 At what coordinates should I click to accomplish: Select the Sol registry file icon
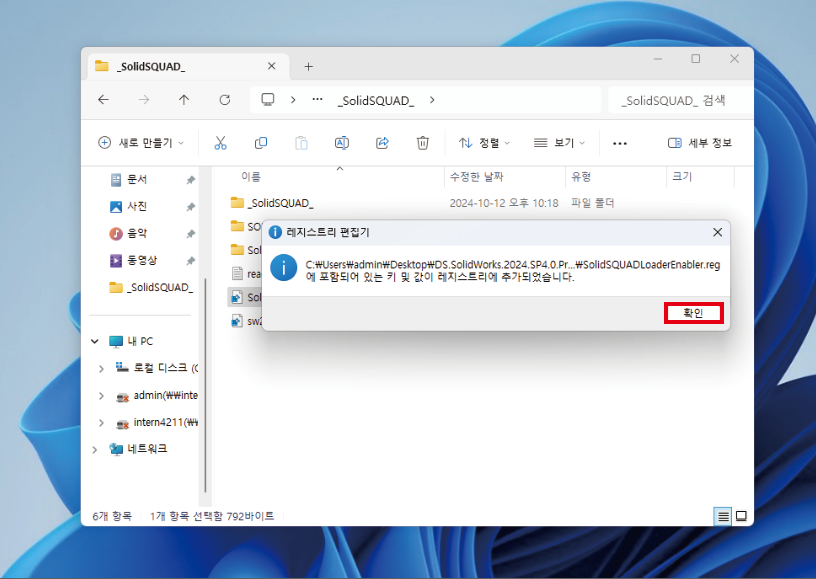coord(237,297)
